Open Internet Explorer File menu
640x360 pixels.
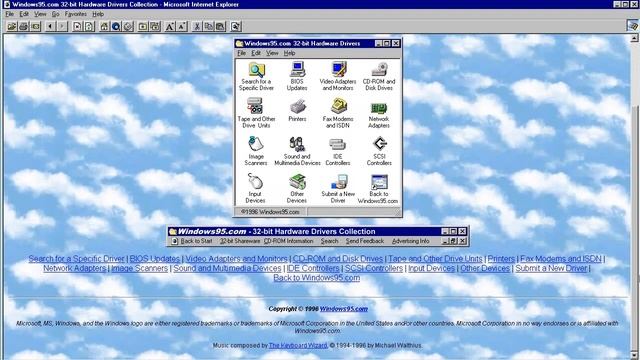tap(9, 14)
